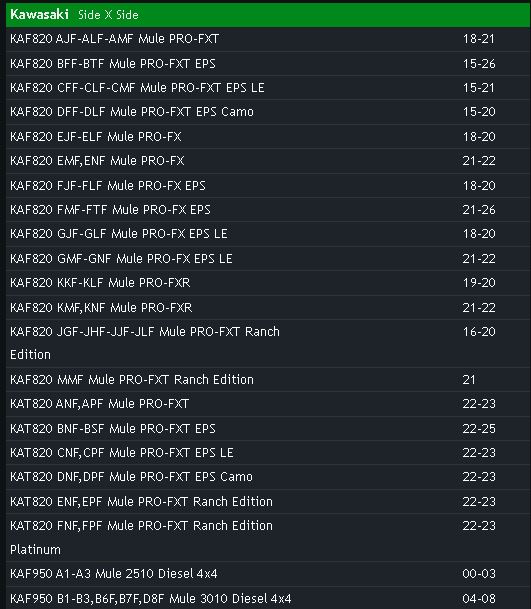Choose KAF820 JGF-JHF-JJF-JLF Ranch Edition row

coord(268,343)
